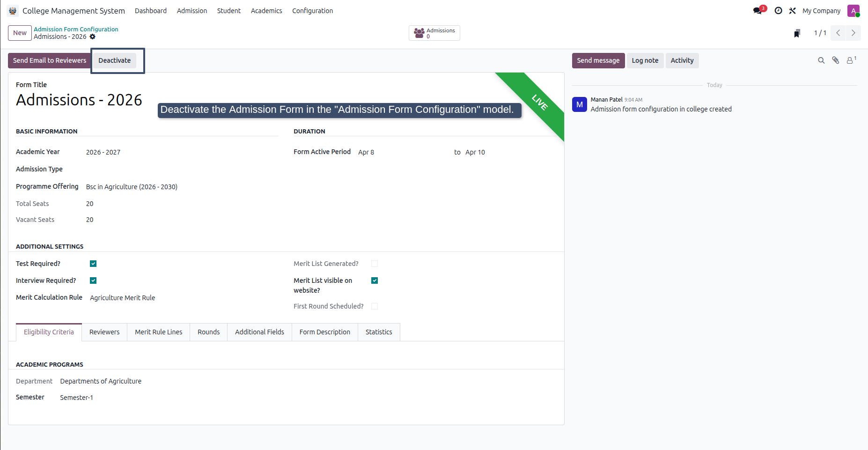This screenshot has height=450, width=868.
Task: Click the debug tools wrench icon
Action: pos(792,10)
